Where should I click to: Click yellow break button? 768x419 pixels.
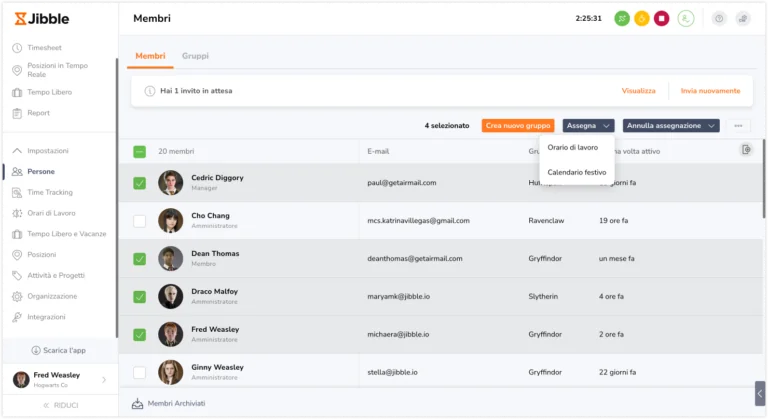(x=642, y=19)
